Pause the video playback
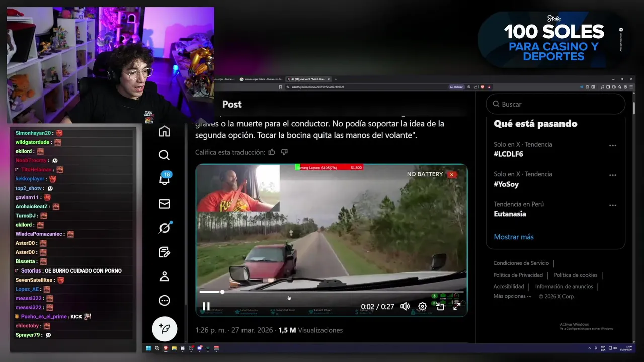The image size is (644, 362). coord(206,306)
